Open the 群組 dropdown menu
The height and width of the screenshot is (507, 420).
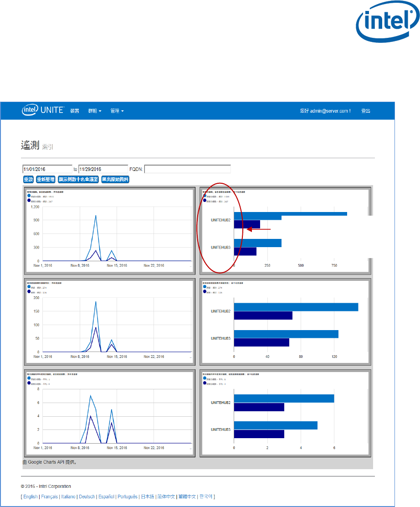click(94, 111)
